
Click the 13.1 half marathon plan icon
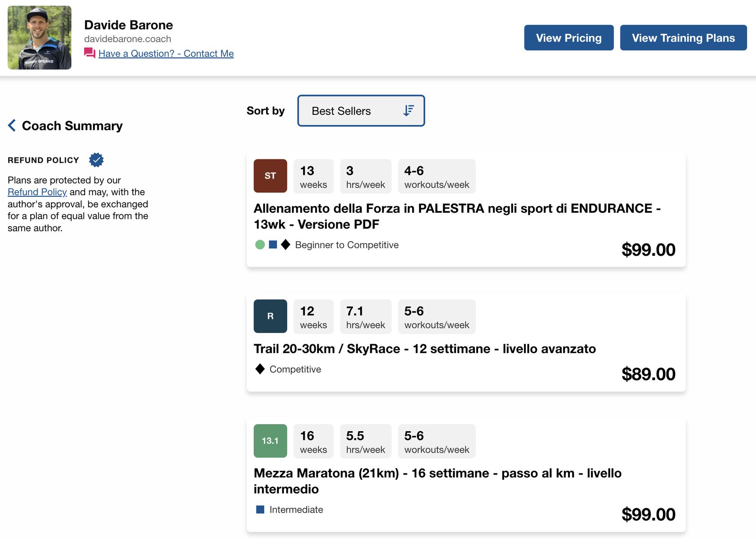pyautogui.click(x=270, y=441)
